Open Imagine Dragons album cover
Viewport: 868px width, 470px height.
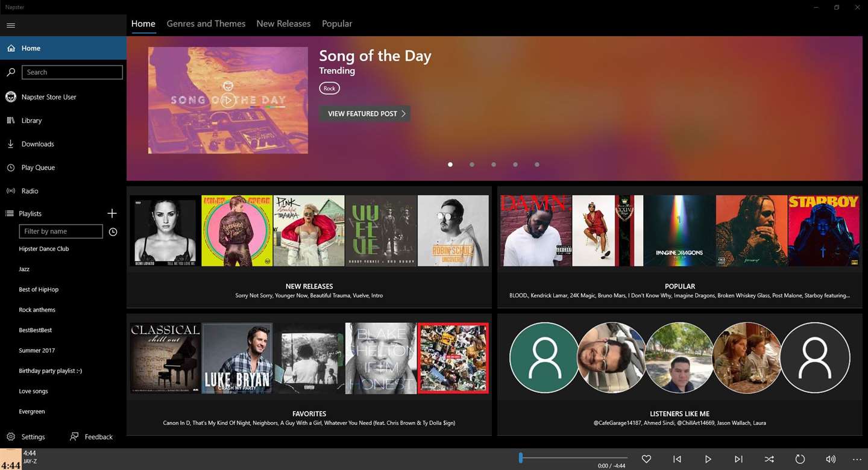(679, 230)
